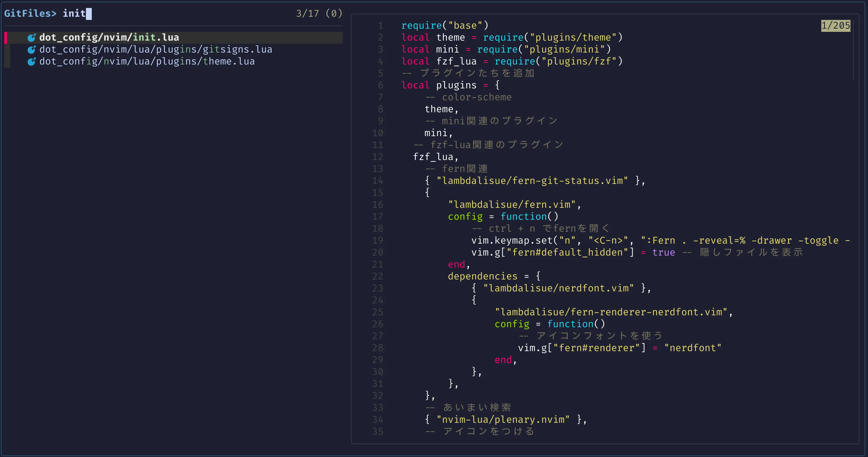Image resolution: width=868 pixels, height=457 pixels.
Task: Click the purple true keyword
Action: (x=663, y=252)
